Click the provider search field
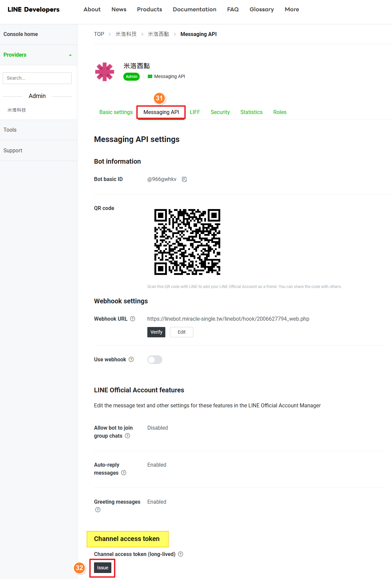This screenshot has height=579, width=392. click(37, 78)
